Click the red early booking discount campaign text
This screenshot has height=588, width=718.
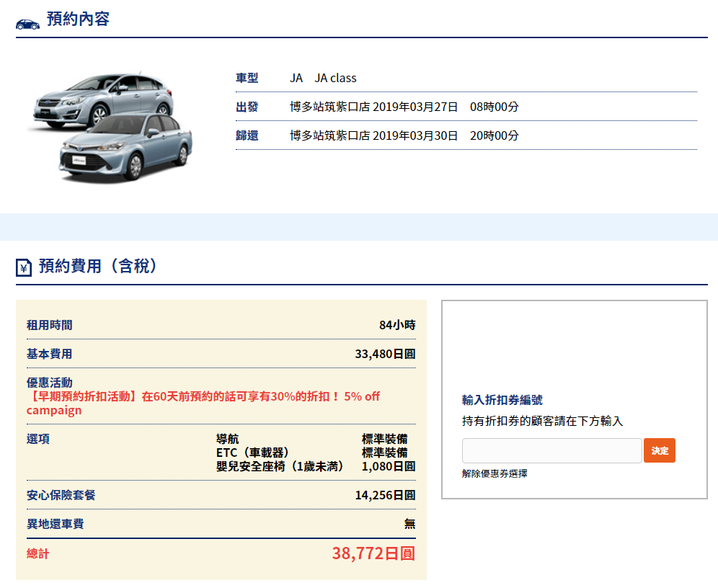click(x=203, y=403)
